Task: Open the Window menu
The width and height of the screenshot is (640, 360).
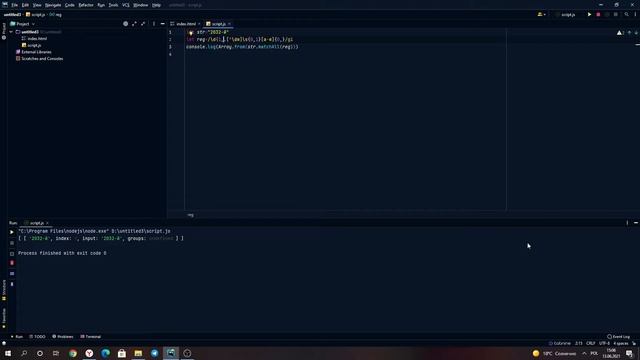Action: point(141,5)
